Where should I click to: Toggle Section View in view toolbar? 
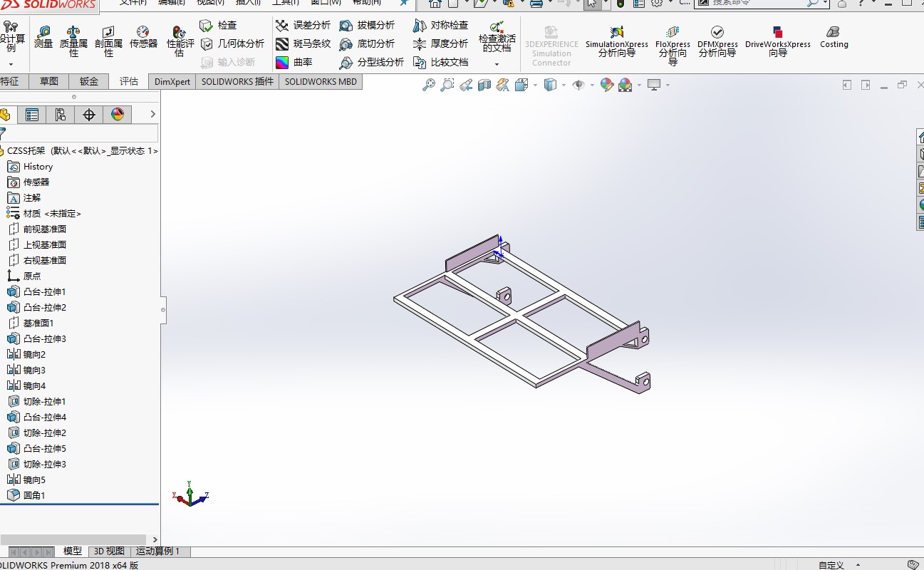pos(484,85)
